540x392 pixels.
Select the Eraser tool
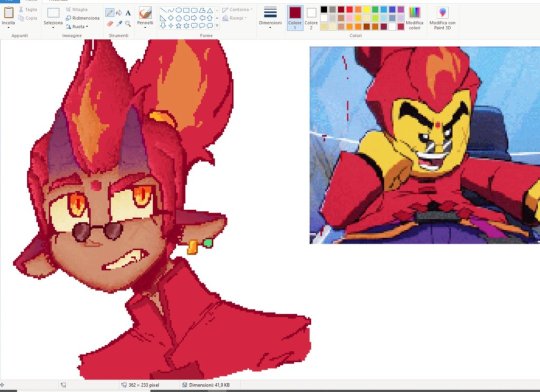coord(110,24)
